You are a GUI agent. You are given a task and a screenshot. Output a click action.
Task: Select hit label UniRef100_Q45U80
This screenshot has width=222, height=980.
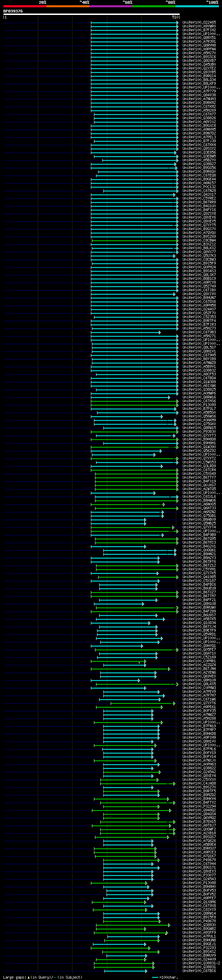pyautogui.click(x=199, y=64)
